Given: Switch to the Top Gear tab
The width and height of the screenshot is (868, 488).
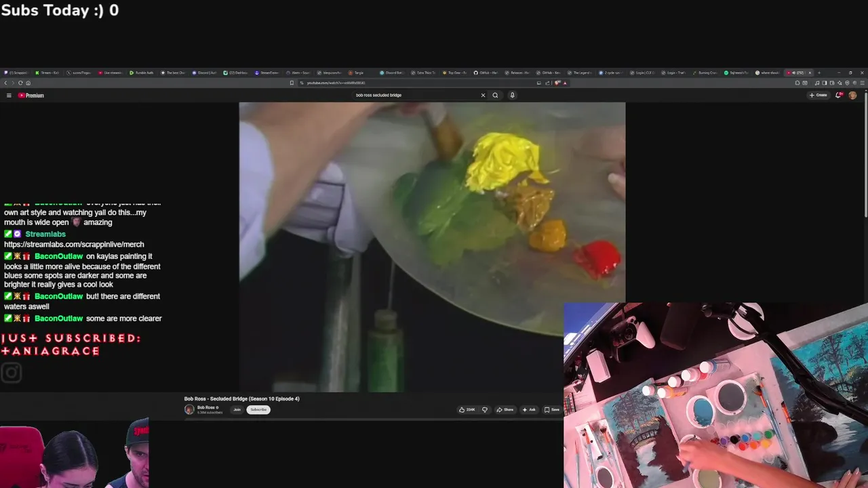Looking at the screenshot, I should [455, 73].
